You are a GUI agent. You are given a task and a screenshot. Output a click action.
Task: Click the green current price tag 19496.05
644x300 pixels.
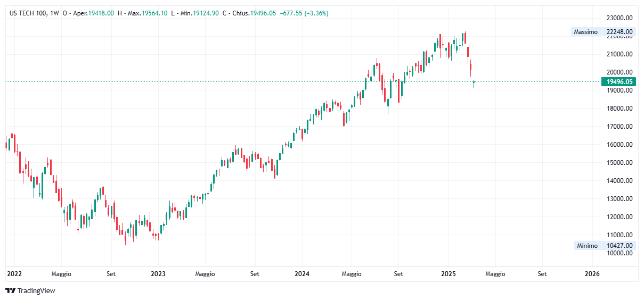[619, 82]
